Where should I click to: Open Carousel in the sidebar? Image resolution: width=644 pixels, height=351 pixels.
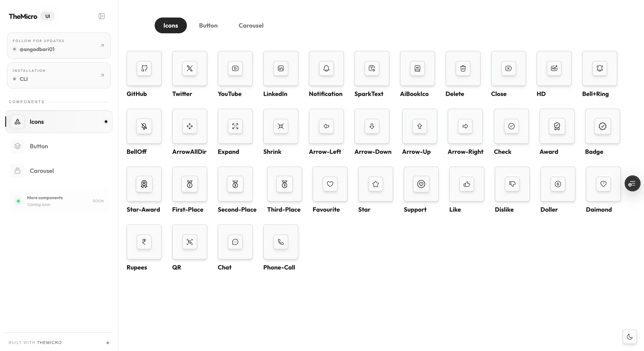click(59, 171)
